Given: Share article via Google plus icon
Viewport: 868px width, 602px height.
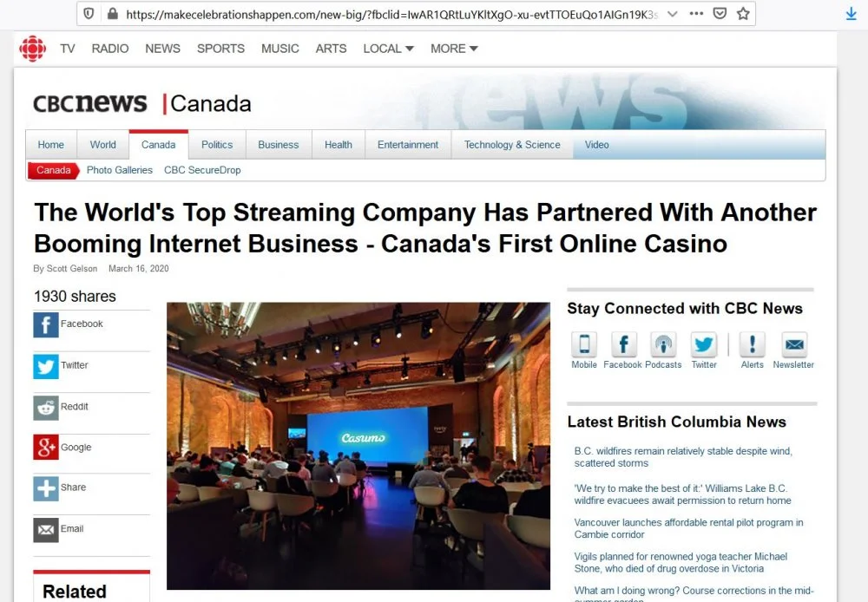Looking at the screenshot, I should [46, 447].
